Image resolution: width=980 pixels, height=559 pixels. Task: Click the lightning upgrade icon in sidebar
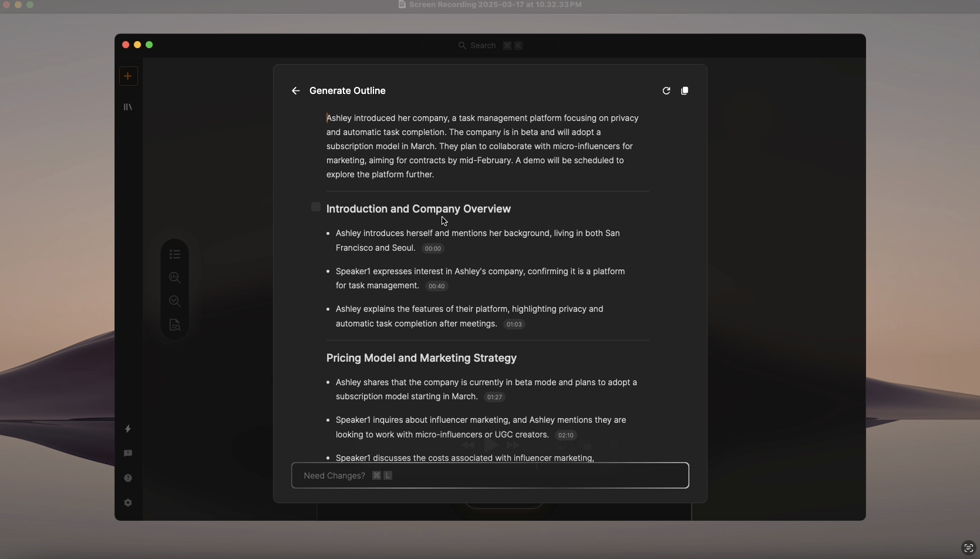(128, 429)
